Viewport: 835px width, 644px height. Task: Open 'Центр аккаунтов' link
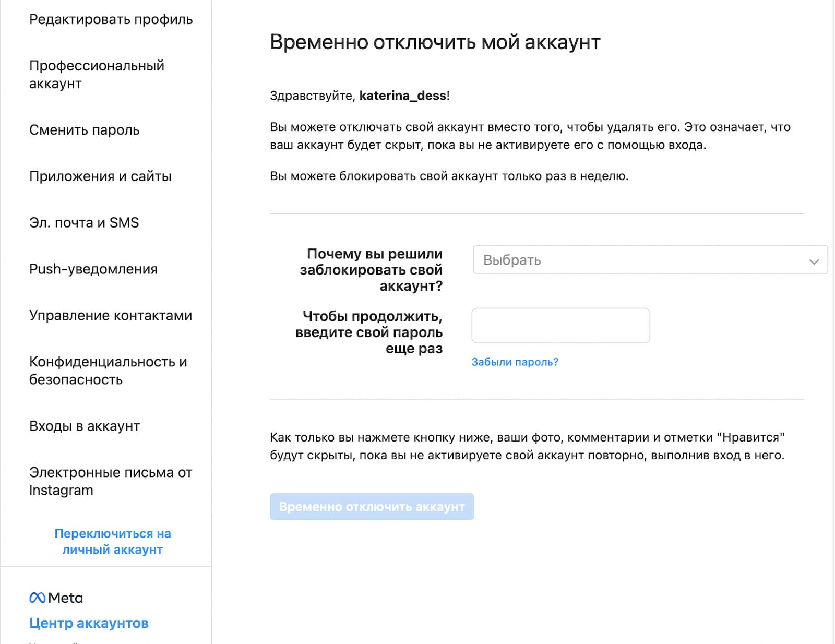click(89, 623)
